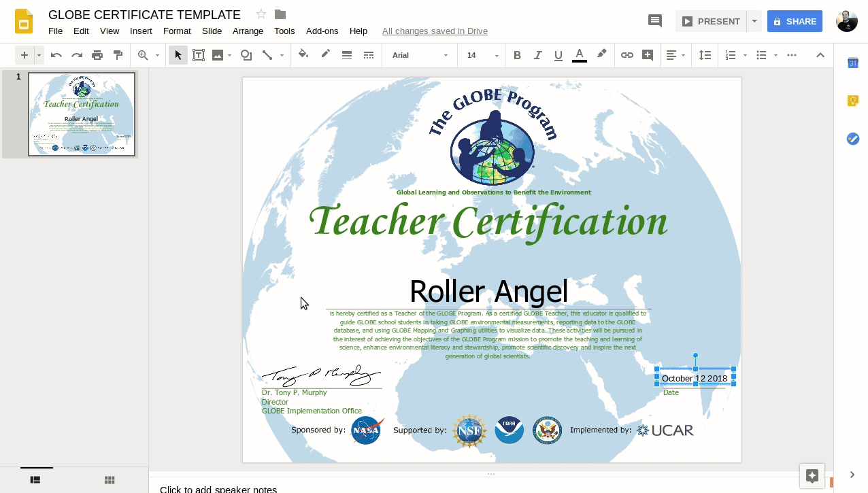Switch to filmstrip view
The width and height of the screenshot is (868, 493).
point(36,479)
